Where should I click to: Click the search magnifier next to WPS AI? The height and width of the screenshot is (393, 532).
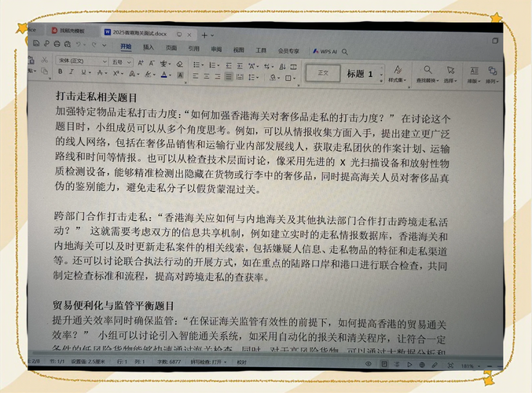coord(345,52)
